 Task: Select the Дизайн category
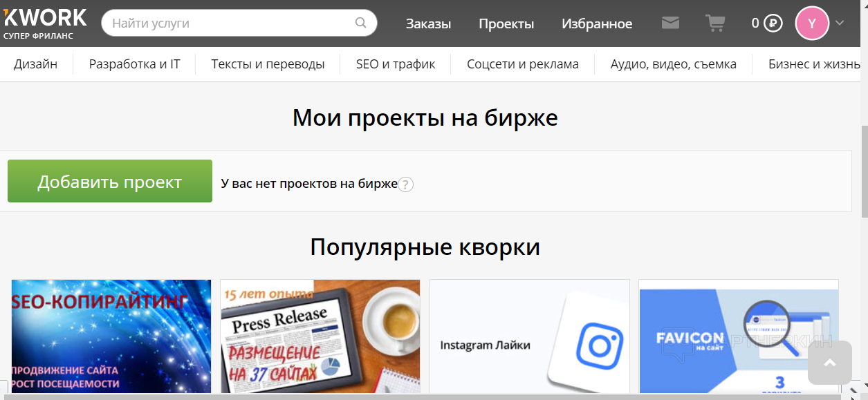pyautogui.click(x=35, y=64)
